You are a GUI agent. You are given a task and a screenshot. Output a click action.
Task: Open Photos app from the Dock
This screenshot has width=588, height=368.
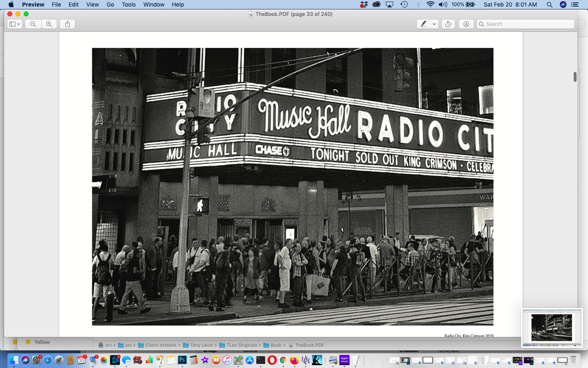pyautogui.click(x=104, y=360)
